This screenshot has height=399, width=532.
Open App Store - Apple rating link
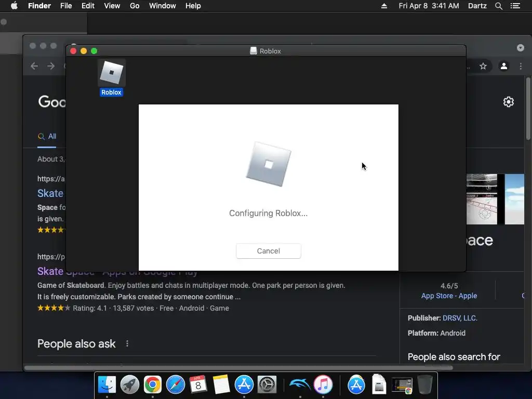click(x=449, y=296)
